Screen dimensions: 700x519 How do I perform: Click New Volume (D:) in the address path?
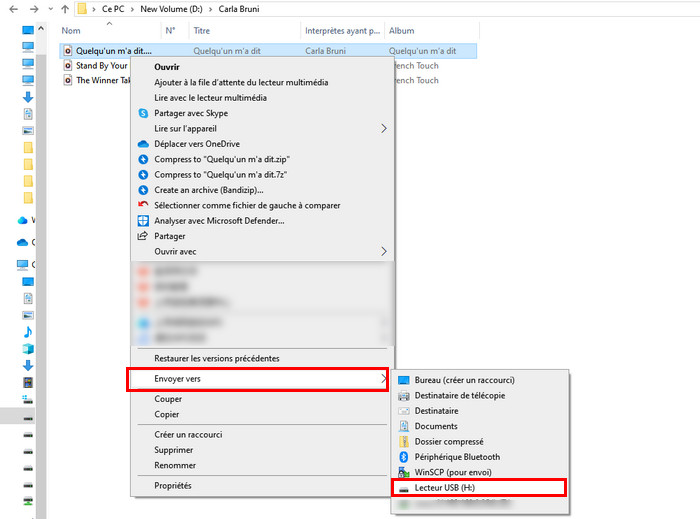(174, 9)
